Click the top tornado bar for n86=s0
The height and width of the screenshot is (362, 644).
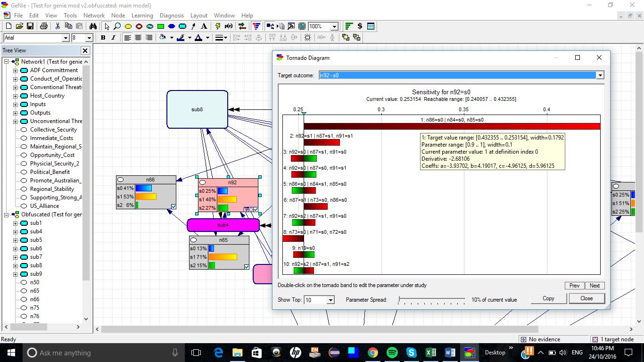tap(452, 126)
